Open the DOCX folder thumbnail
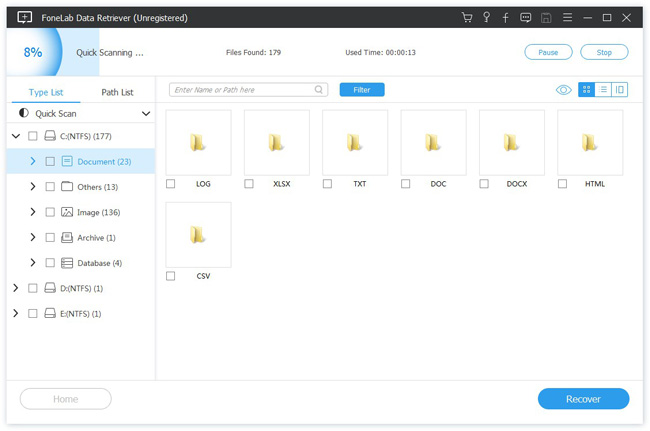Viewport: 650px width, 431px height. tap(512, 143)
